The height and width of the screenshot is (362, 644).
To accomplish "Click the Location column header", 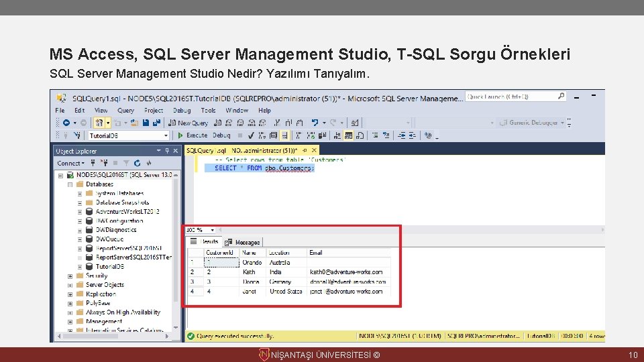I will [x=286, y=253].
